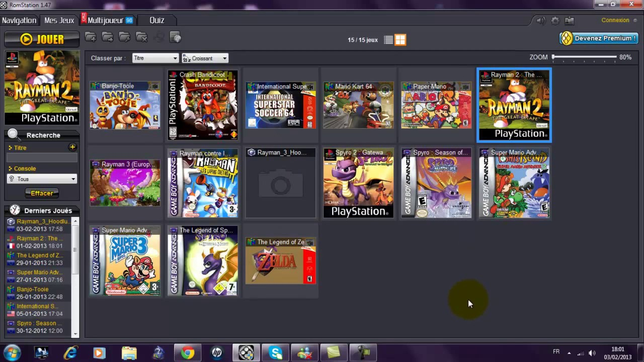The image size is (644, 362).
Task: Click the profile ID card icon
Action: pyautogui.click(x=570, y=21)
